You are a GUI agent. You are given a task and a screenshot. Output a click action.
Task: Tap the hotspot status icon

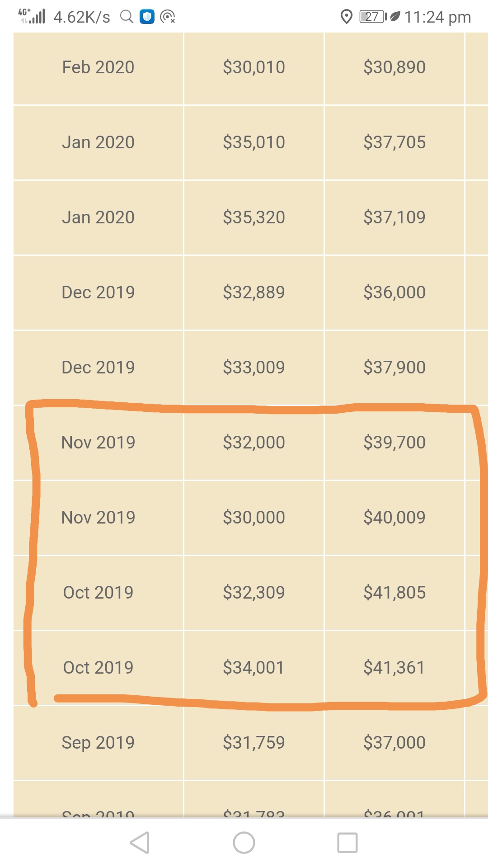tap(168, 17)
